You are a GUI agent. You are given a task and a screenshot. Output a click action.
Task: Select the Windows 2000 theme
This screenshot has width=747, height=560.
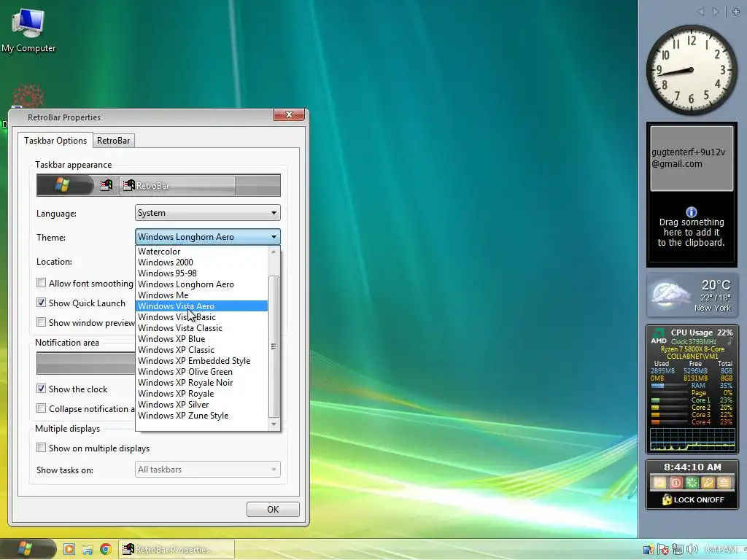[202, 262]
